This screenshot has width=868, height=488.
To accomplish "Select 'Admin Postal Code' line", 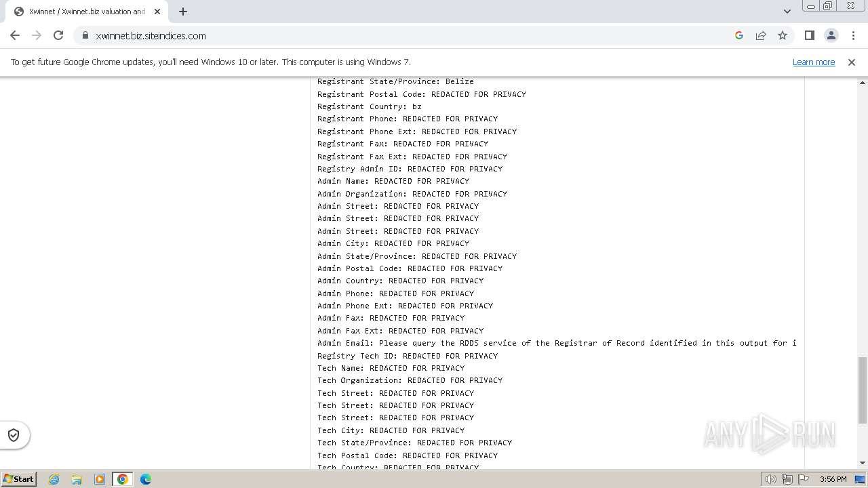I will (410, 268).
